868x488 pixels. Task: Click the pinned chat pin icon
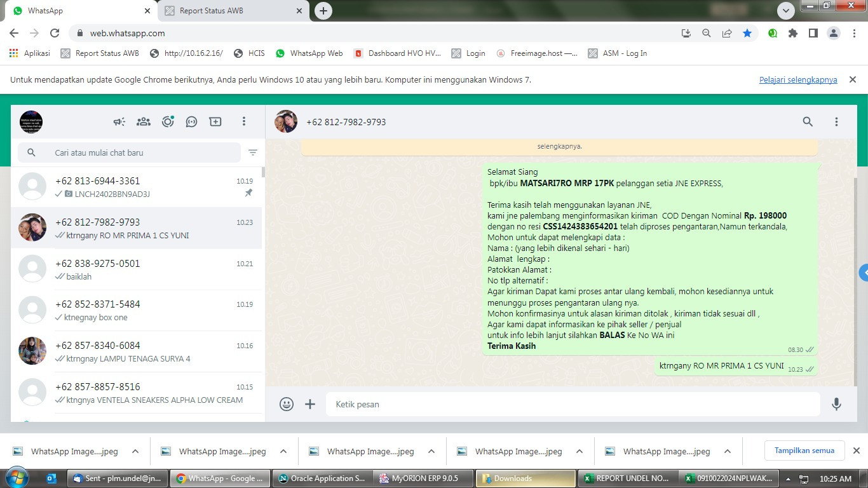[x=248, y=193]
